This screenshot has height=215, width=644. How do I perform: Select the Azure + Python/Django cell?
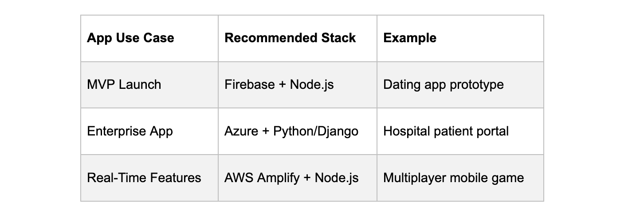(x=298, y=131)
